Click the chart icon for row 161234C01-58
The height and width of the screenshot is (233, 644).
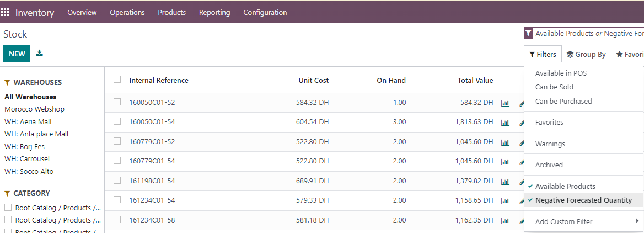[505, 221]
